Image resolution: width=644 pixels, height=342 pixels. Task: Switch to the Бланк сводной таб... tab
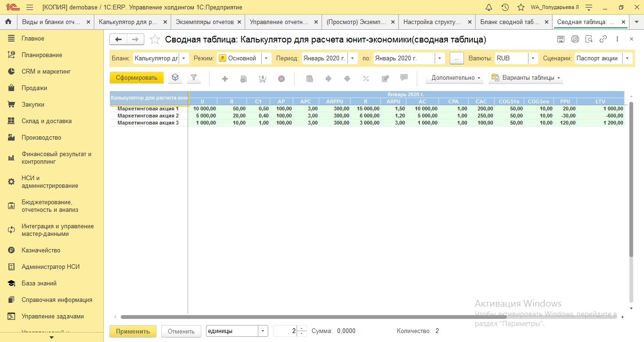(509, 22)
